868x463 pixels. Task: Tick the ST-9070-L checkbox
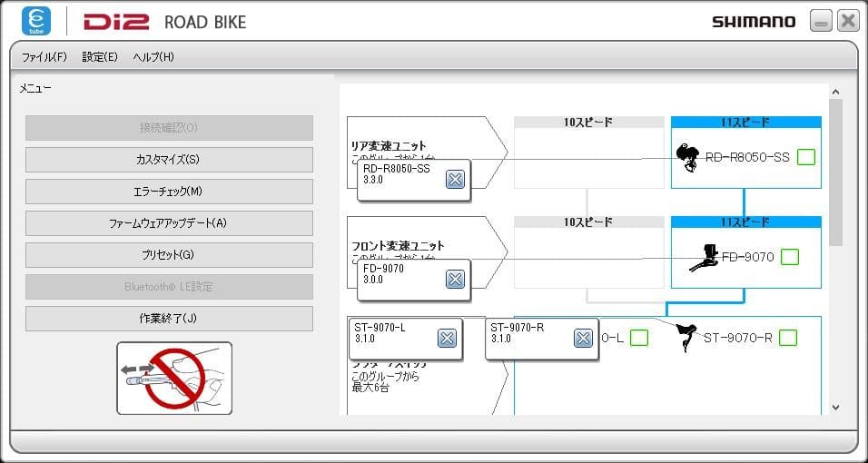pos(639,338)
